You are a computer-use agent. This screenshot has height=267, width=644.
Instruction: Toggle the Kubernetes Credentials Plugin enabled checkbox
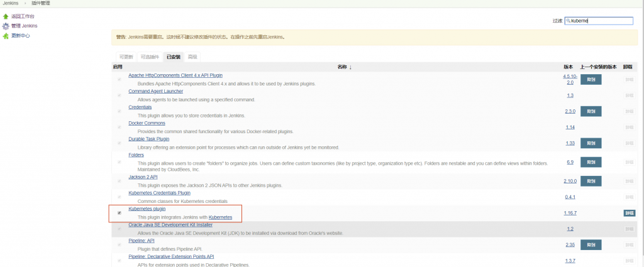point(119,197)
